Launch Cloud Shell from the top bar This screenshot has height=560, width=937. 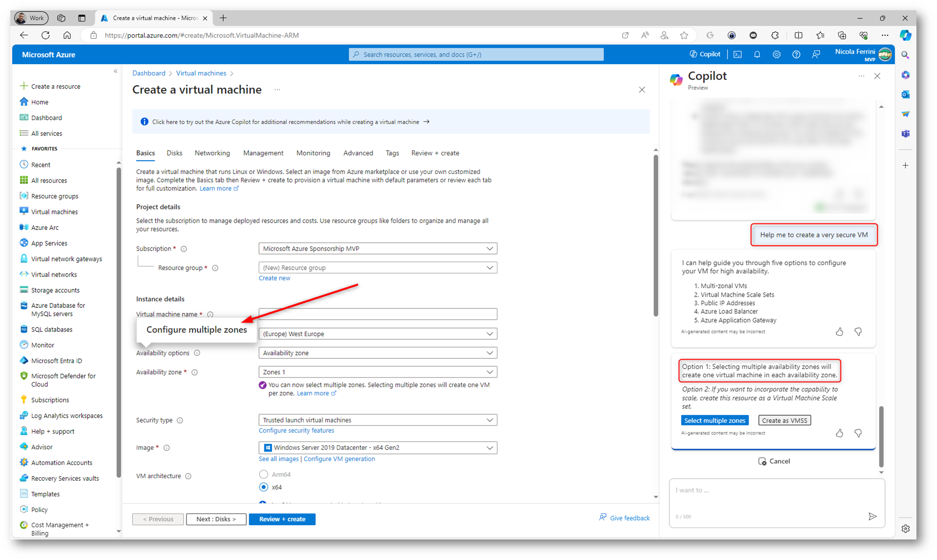(738, 54)
